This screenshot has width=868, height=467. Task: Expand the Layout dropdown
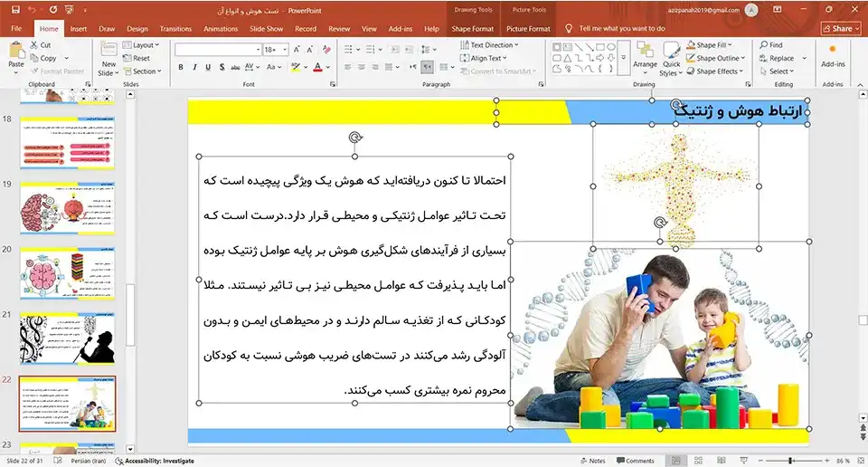click(141, 45)
